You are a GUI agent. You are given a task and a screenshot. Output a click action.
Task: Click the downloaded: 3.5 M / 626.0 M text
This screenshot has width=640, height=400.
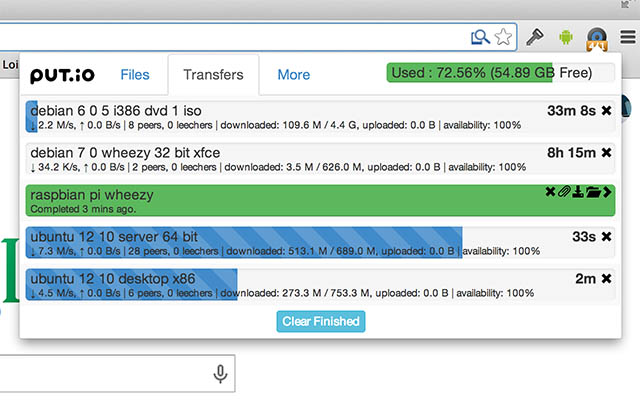294,167
